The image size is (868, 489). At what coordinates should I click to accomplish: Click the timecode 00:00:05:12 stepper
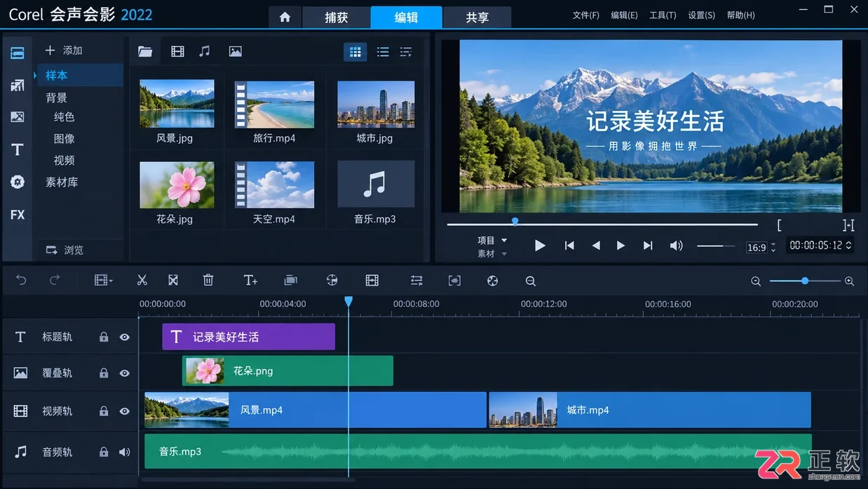coord(848,246)
